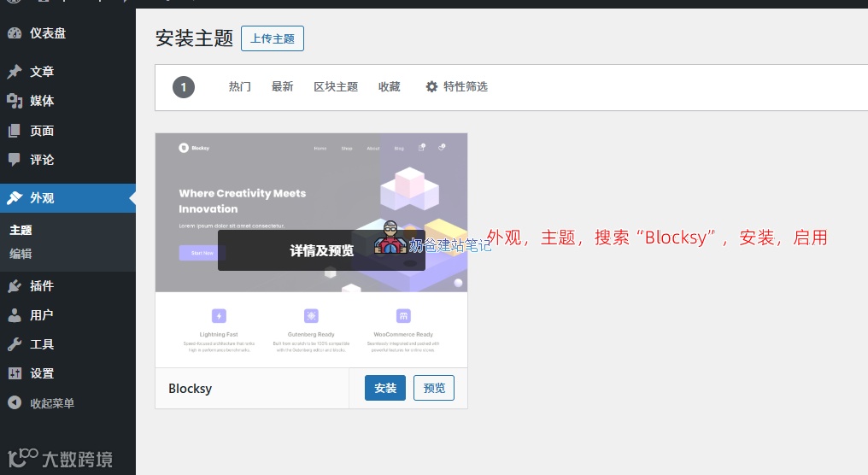
Task: Switch to the 收藏 filter tab
Action: [x=390, y=86]
